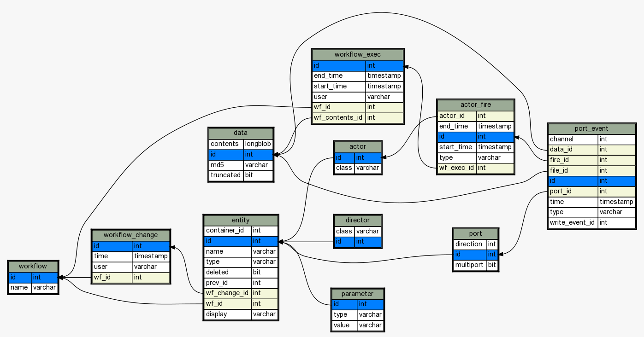Click value field in parameter table
The height and width of the screenshot is (337, 644).
pos(358,325)
